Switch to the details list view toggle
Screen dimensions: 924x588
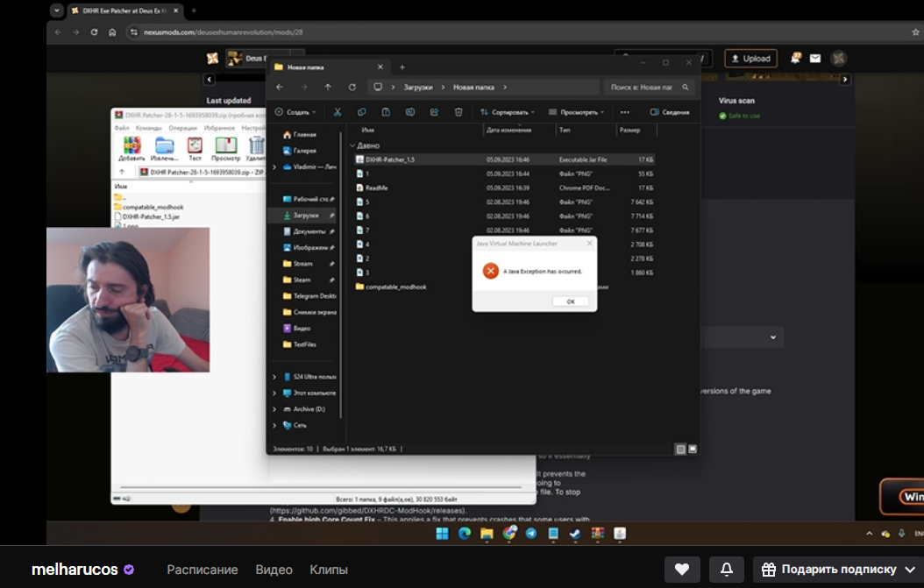pos(680,449)
